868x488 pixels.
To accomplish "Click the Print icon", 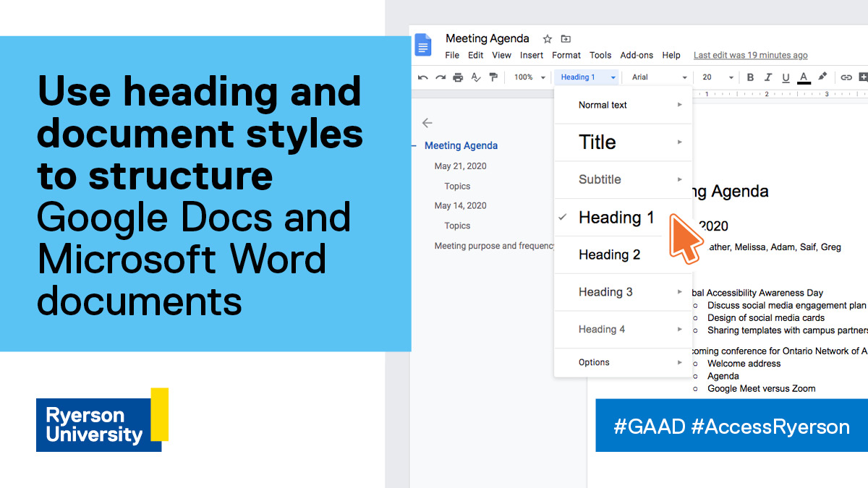I will [458, 77].
